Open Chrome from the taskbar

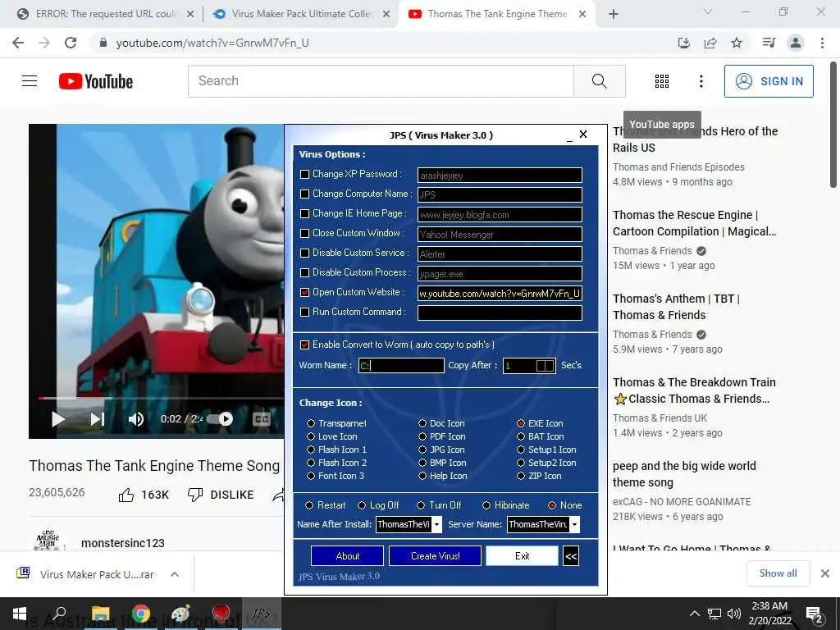click(x=140, y=614)
